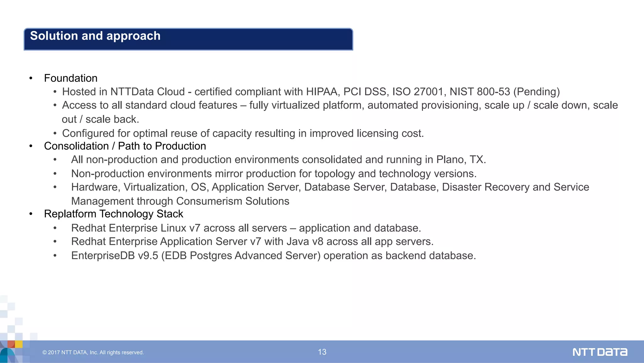This screenshot has width=644, height=363.
Task: Click the 'Access to all standard cloud features' line
Action: pos(340,105)
